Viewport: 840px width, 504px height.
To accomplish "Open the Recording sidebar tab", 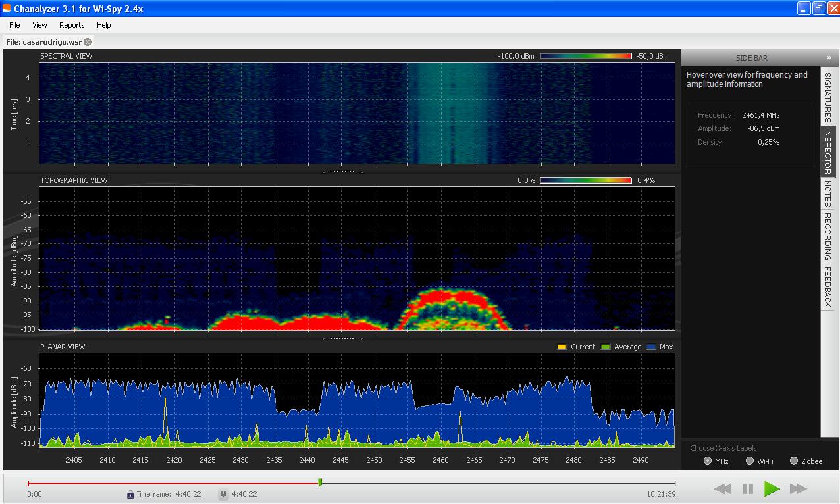I will pos(827,236).
